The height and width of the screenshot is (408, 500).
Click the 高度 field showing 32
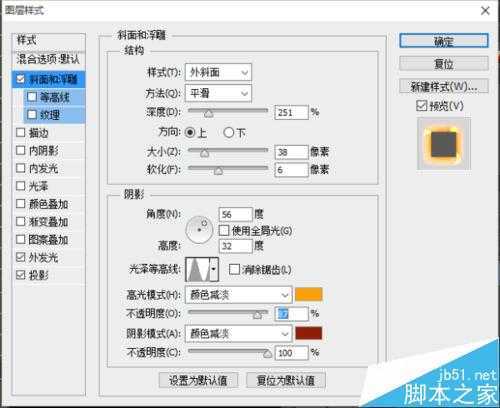(236, 246)
